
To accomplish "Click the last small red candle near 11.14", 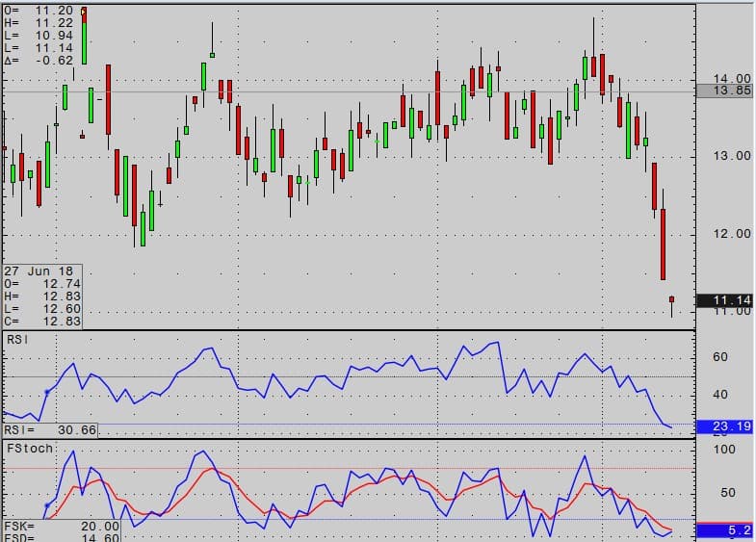I will pyautogui.click(x=671, y=299).
